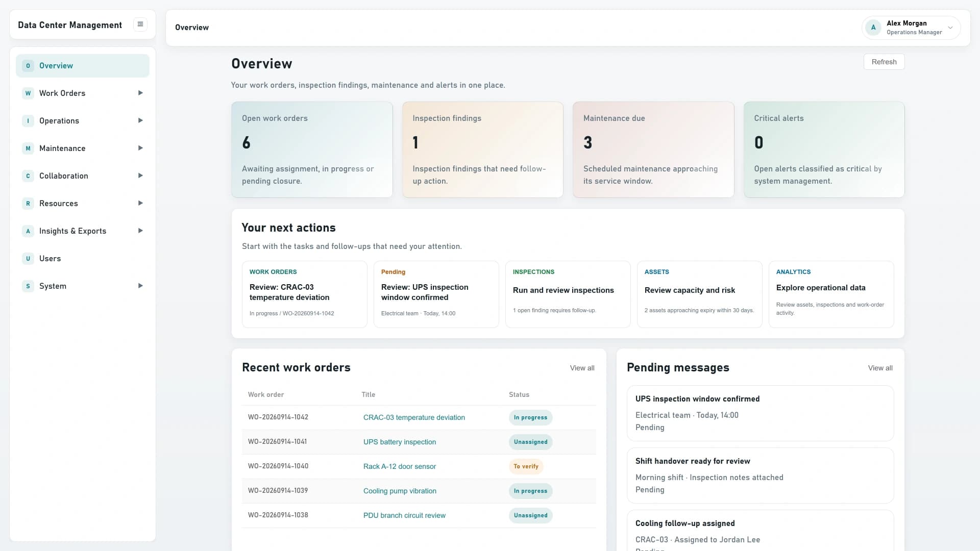
Task: Open the Overview menu item
Action: (83, 66)
